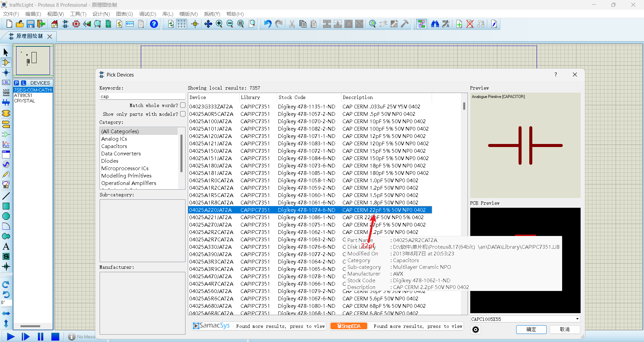Open the Pick Devices settings gear icon
The width and height of the screenshot is (644, 342).
[x=476, y=330]
